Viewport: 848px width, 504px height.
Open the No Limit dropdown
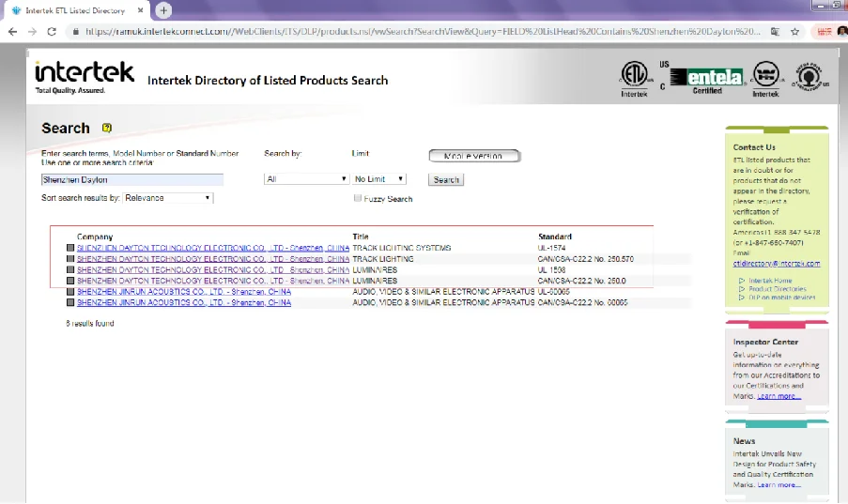[x=378, y=179]
